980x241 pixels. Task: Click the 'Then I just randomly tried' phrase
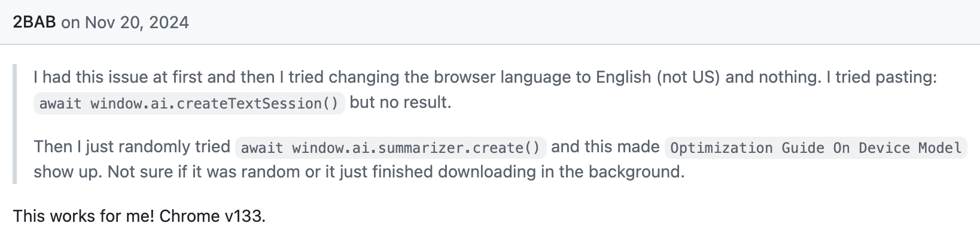tap(132, 147)
